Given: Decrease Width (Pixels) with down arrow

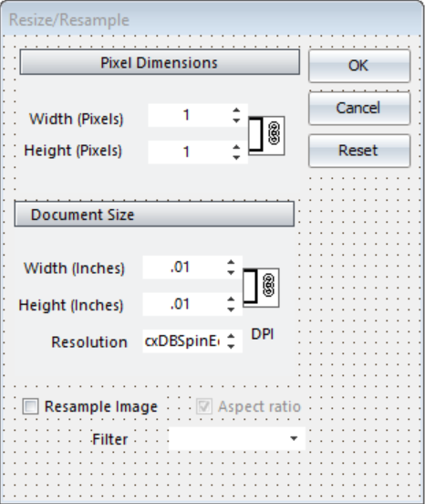Looking at the screenshot, I should pyautogui.click(x=236, y=121).
